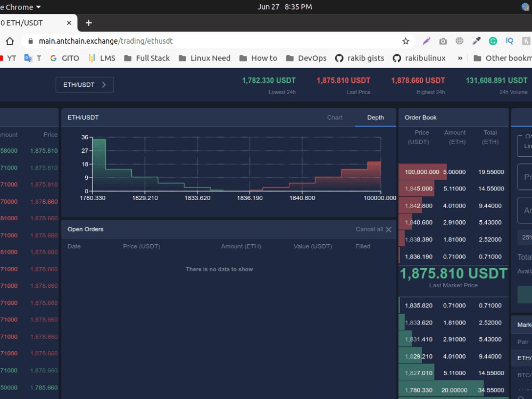This screenshot has height=399, width=532.
Task: Open the Grammarly extension
Action: click(x=494, y=40)
